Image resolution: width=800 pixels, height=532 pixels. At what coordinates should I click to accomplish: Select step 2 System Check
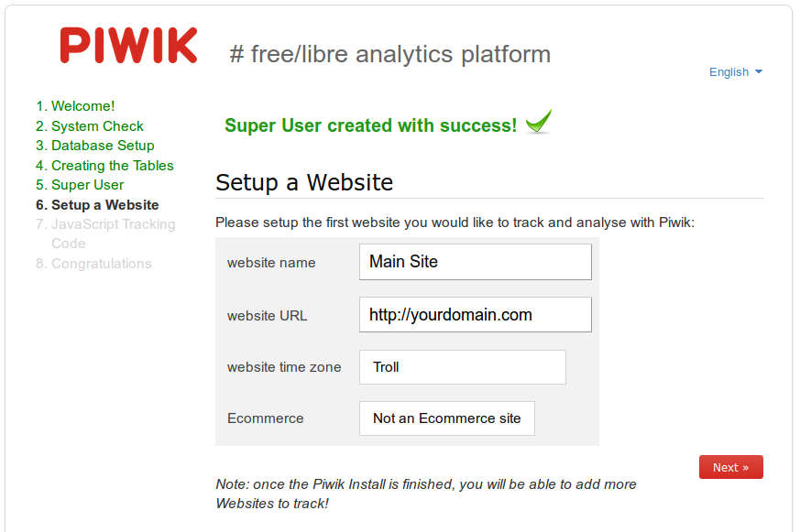[x=90, y=125]
